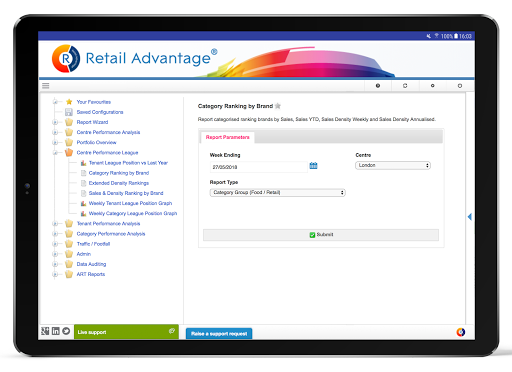The height and width of the screenshot is (372, 512).
Task: Open the hamburger menu icon
Action: [46, 86]
